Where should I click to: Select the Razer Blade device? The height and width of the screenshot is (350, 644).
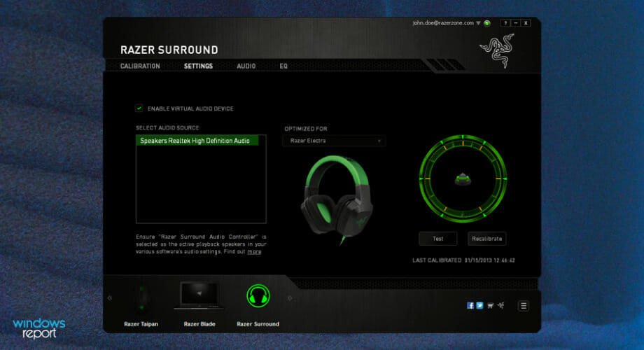click(x=199, y=304)
